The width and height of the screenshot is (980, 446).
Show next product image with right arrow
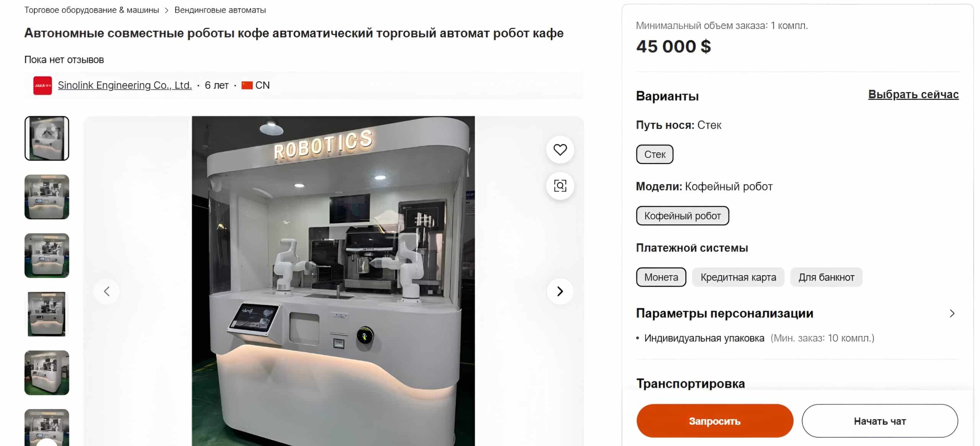pyautogui.click(x=560, y=291)
